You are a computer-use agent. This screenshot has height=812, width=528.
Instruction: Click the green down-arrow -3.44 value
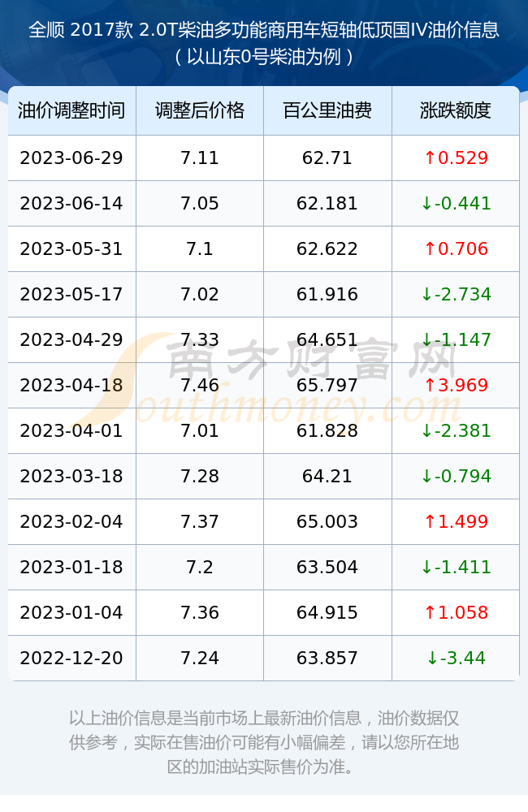(x=456, y=659)
